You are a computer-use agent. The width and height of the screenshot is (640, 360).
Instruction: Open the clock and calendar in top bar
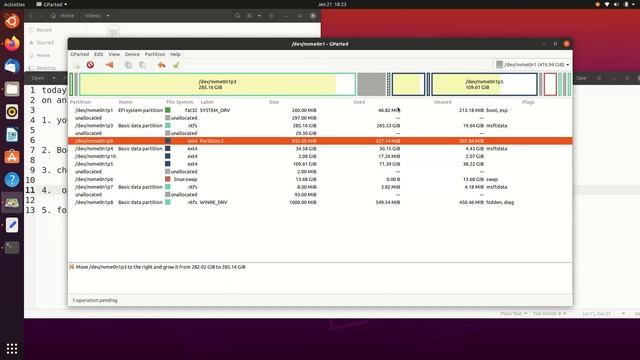[332, 4]
